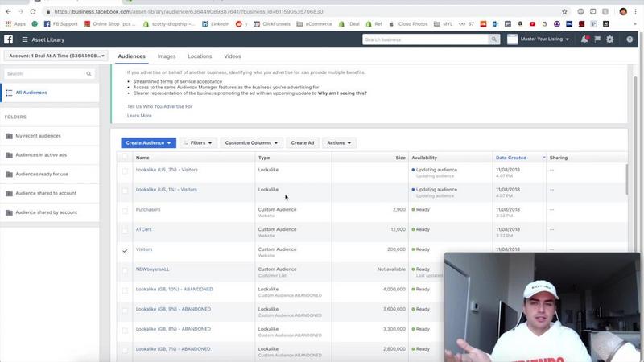Check the Purchasers row checkbox

pyautogui.click(x=125, y=211)
